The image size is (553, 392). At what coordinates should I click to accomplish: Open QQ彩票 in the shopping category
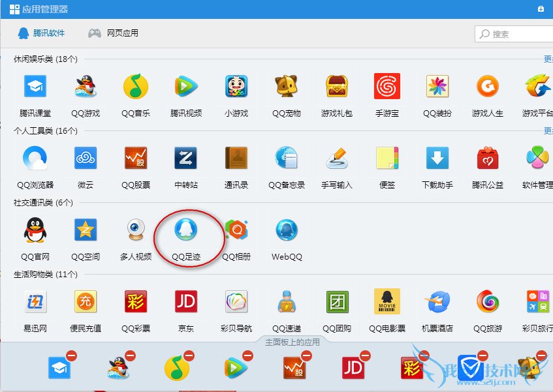point(136,302)
